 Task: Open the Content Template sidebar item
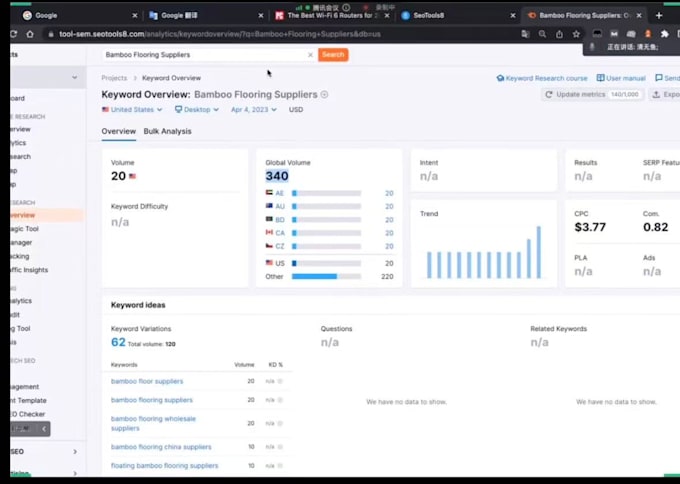click(x=28, y=400)
